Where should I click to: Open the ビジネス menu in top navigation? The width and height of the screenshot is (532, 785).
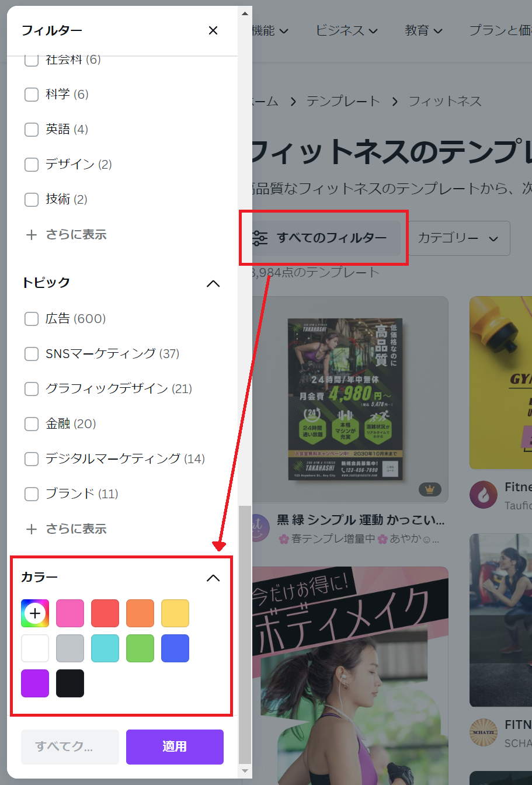click(347, 30)
